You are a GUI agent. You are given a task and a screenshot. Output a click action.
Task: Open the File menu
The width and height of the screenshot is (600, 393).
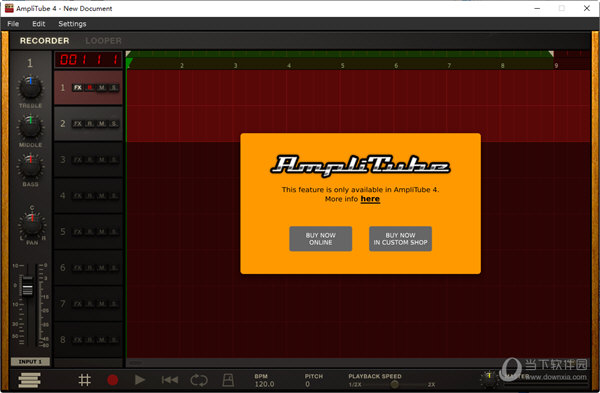13,24
